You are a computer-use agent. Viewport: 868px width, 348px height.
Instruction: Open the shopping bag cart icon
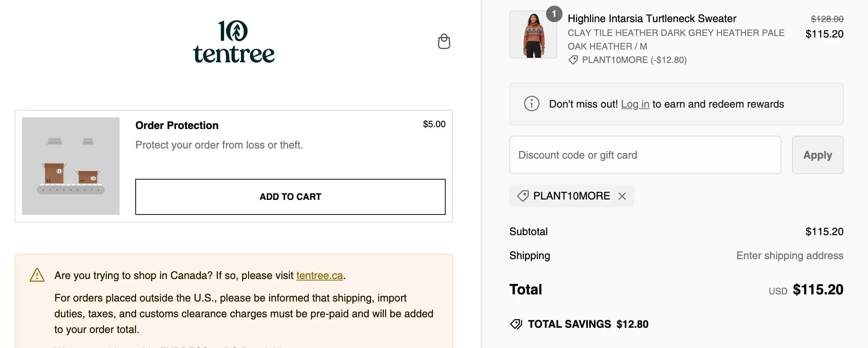tap(444, 42)
